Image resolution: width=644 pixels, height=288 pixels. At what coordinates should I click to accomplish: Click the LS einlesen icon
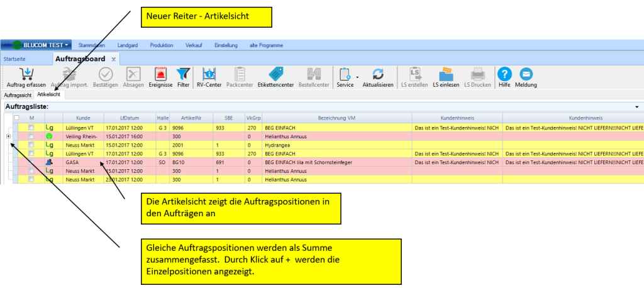pyautogui.click(x=445, y=74)
